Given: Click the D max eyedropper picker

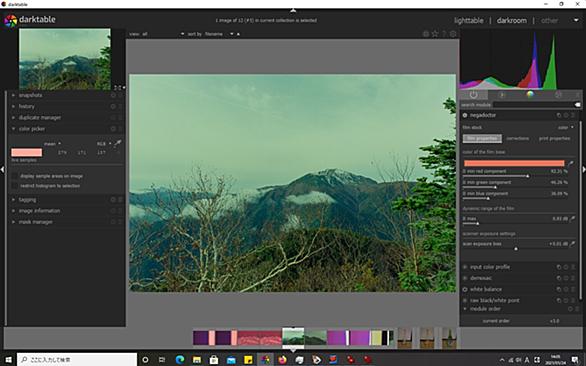Looking at the screenshot, I should (572, 219).
